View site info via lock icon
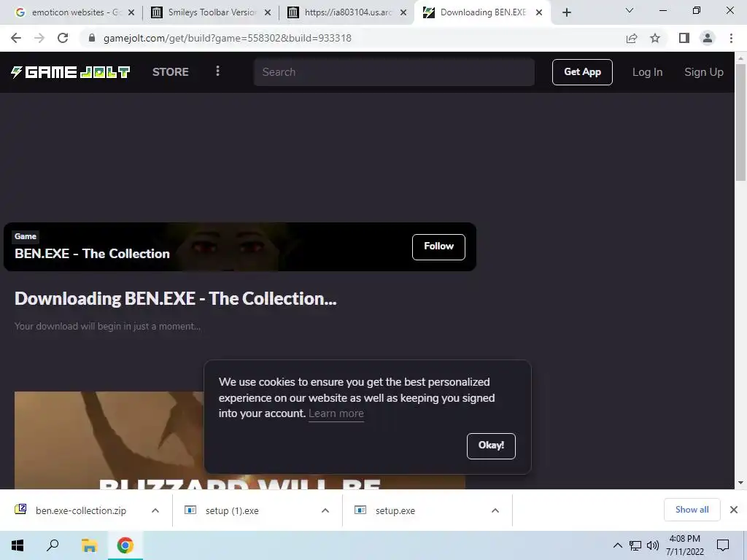The width and height of the screenshot is (747, 560). pyautogui.click(x=92, y=38)
